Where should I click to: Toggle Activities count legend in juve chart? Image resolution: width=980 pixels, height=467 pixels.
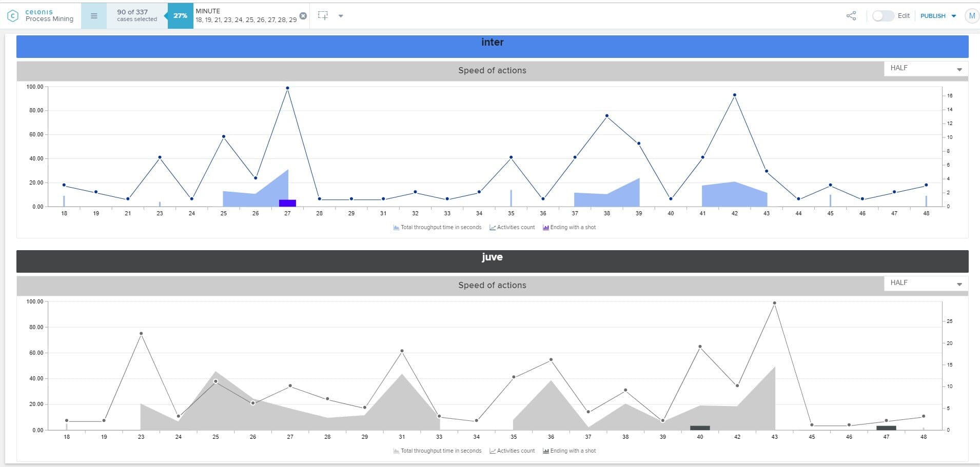[512, 451]
